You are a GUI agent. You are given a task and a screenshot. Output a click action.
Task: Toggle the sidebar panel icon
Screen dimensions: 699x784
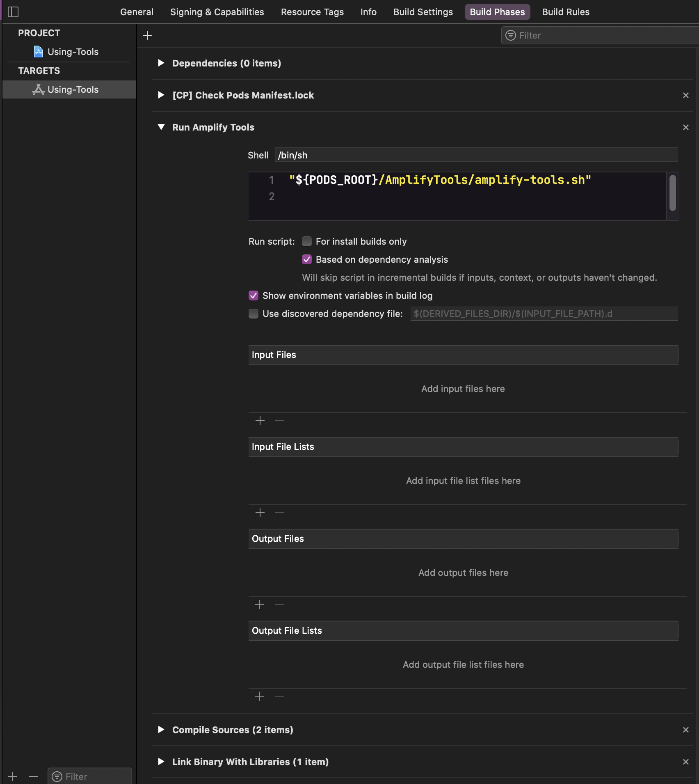click(13, 12)
